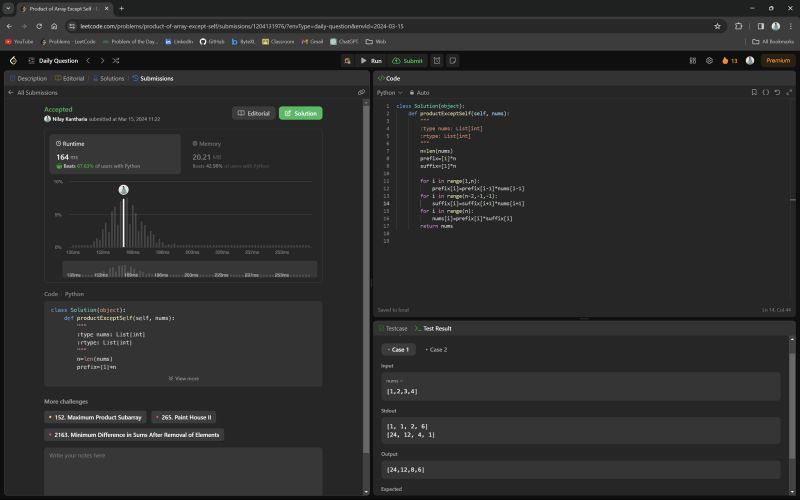Screen dimensions: 800x500
Task: Open the user profile avatar menu
Action: pos(750,61)
